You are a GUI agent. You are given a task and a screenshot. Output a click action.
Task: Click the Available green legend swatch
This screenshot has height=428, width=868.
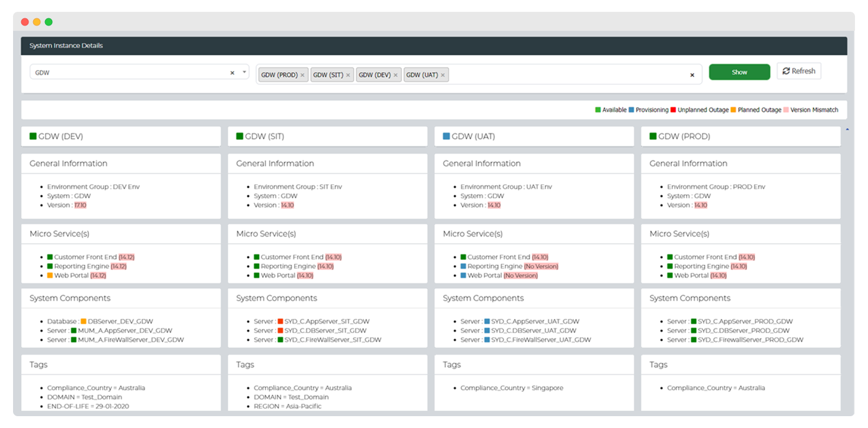pyautogui.click(x=598, y=110)
